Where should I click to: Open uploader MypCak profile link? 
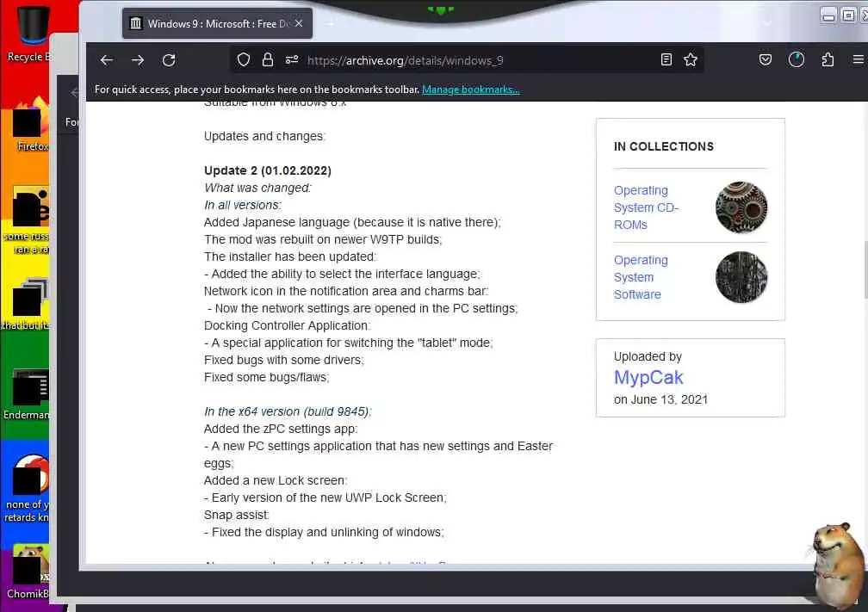[x=648, y=377]
